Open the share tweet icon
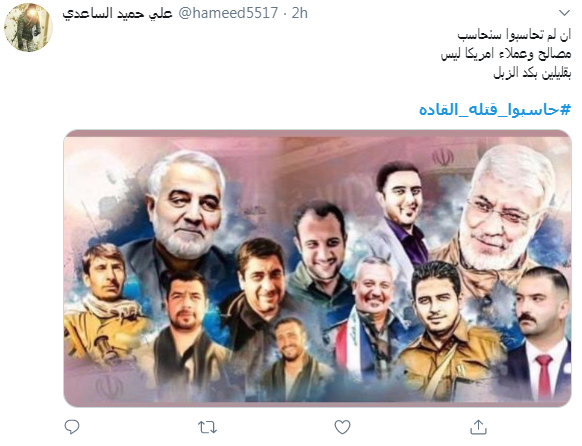This screenshot has width=582, height=446. (478, 427)
